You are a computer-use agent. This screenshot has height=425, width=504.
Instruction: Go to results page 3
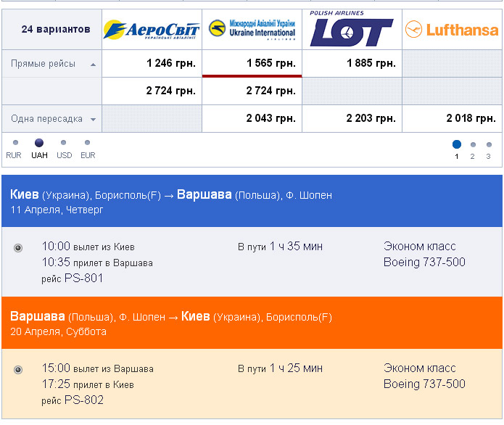tap(488, 145)
